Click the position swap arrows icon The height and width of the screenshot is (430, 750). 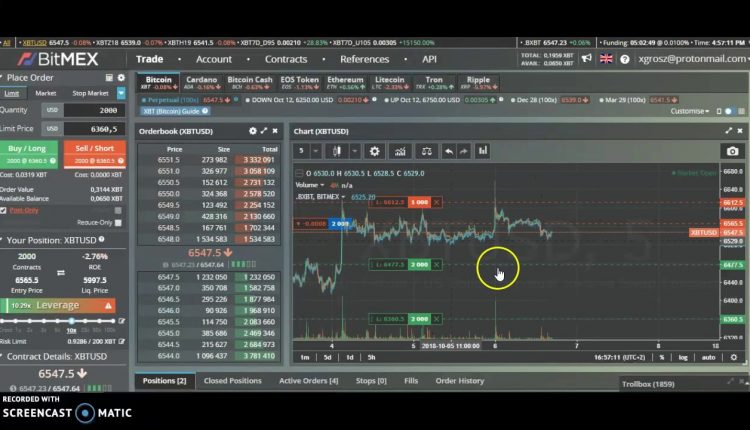coord(61,273)
